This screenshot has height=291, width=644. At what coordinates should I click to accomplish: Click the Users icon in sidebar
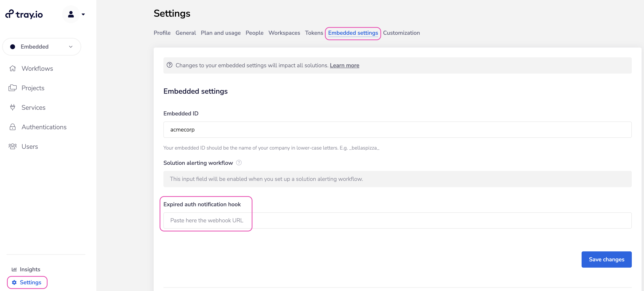tap(13, 146)
